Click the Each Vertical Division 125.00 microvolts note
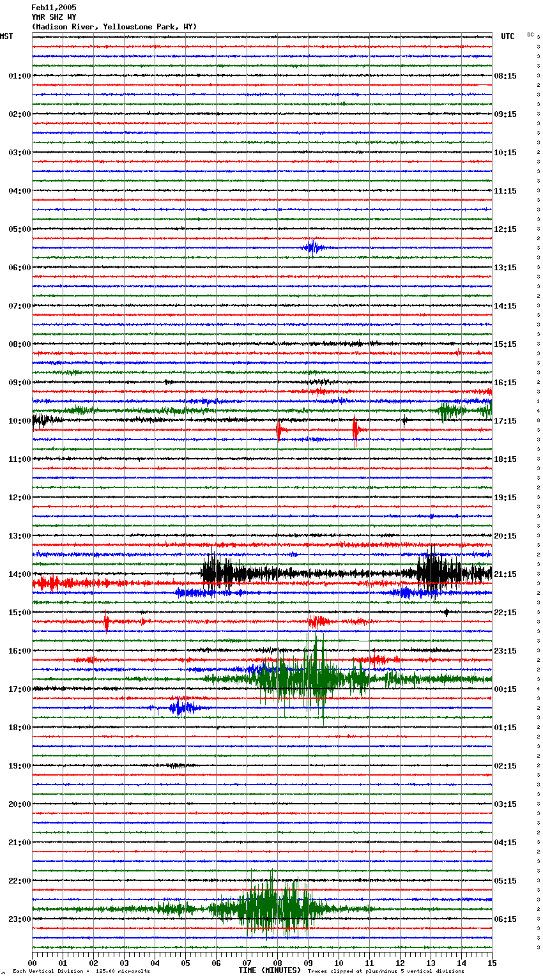 tap(81, 971)
